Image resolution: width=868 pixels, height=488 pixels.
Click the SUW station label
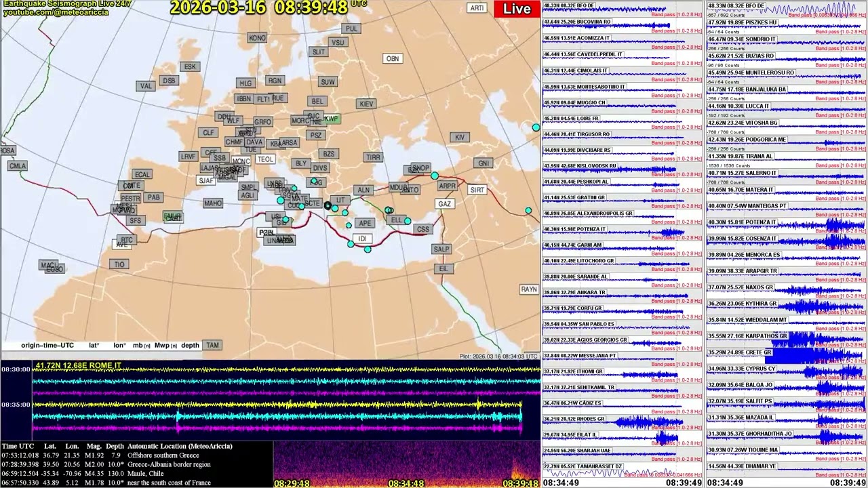tap(328, 82)
